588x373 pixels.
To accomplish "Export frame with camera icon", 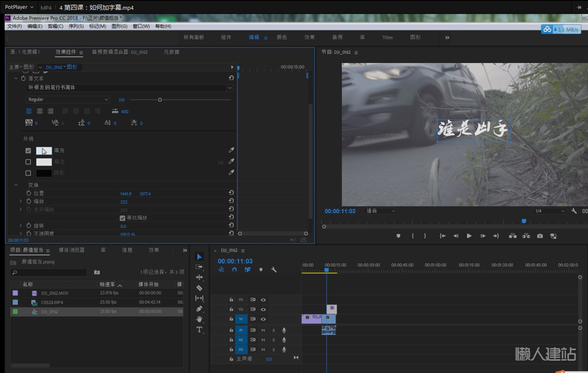I will click(x=540, y=236).
